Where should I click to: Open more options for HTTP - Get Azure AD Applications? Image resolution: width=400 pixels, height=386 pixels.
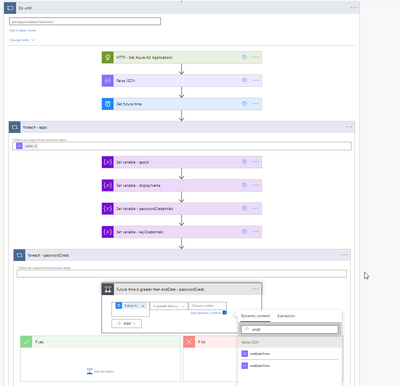tap(256, 57)
